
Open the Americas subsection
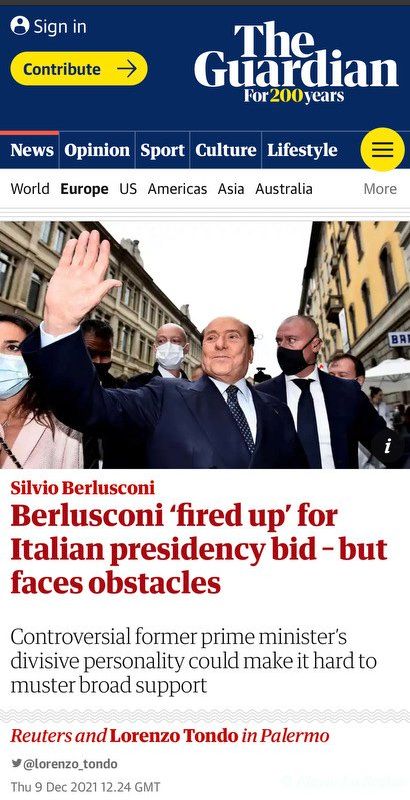pyautogui.click(x=177, y=189)
